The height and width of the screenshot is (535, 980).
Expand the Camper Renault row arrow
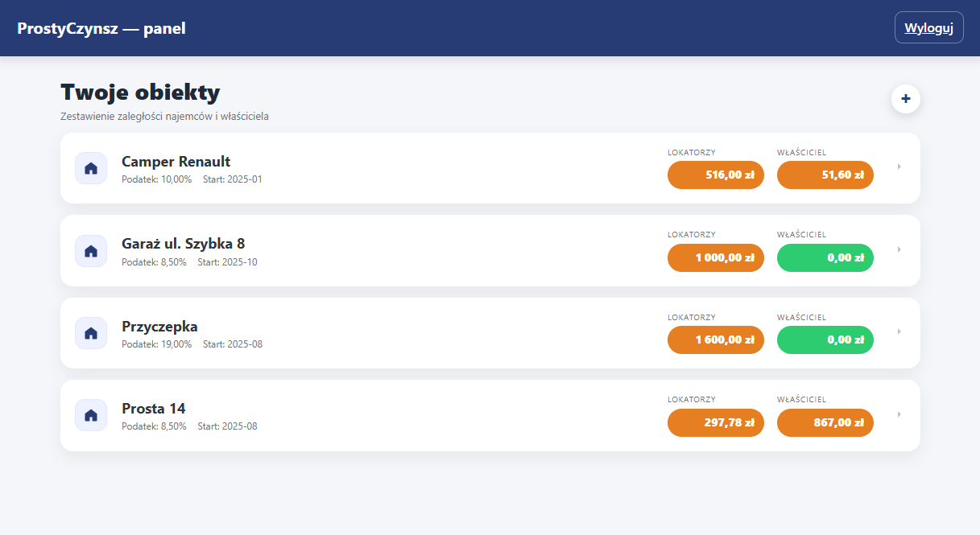pyautogui.click(x=899, y=167)
